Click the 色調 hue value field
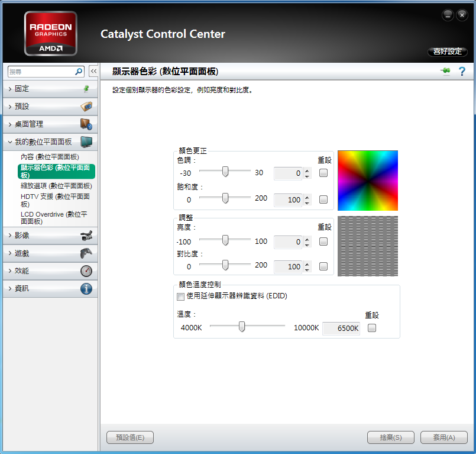 click(288, 173)
